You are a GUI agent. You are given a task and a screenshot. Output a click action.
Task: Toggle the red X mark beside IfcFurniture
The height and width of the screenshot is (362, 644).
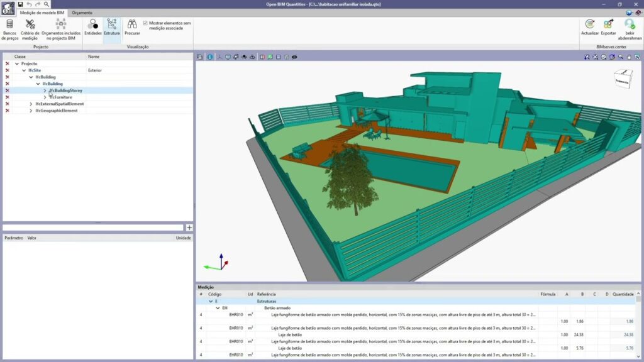pyautogui.click(x=7, y=97)
